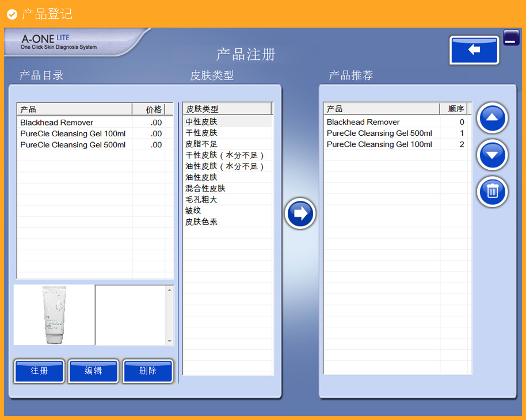Minimize the window with dash icon
This screenshot has height=420, width=526.
pyautogui.click(x=511, y=37)
